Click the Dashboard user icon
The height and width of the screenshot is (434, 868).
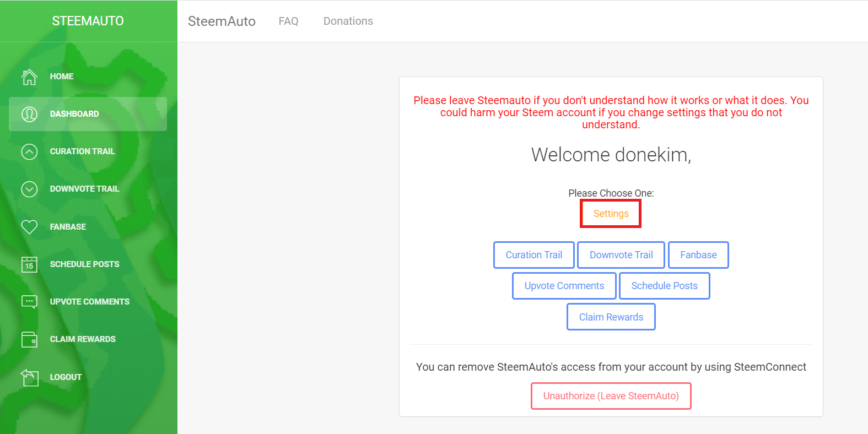click(29, 114)
